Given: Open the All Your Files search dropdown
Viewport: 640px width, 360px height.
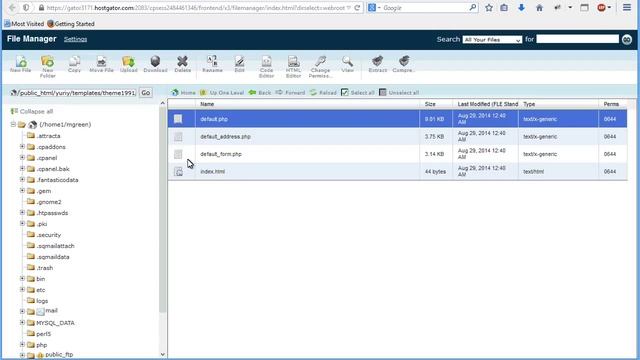Looking at the screenshot, I should [x=492, y=40].
